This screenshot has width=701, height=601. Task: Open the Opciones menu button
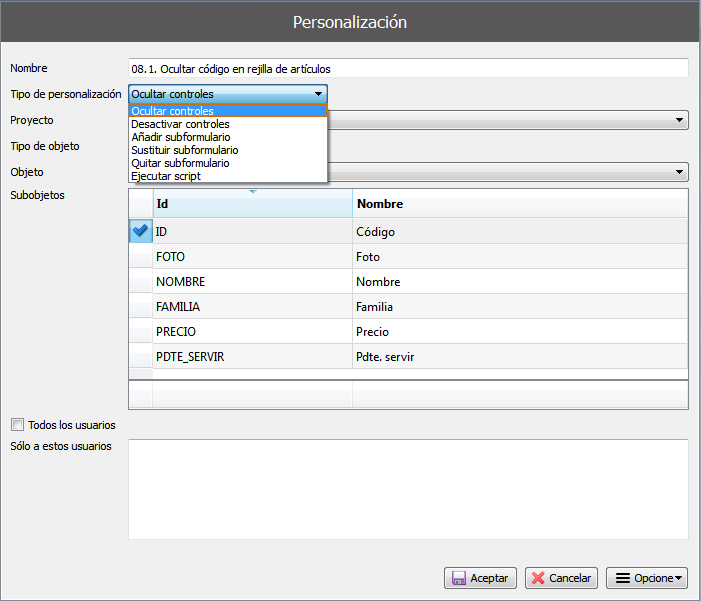[647, 578]
